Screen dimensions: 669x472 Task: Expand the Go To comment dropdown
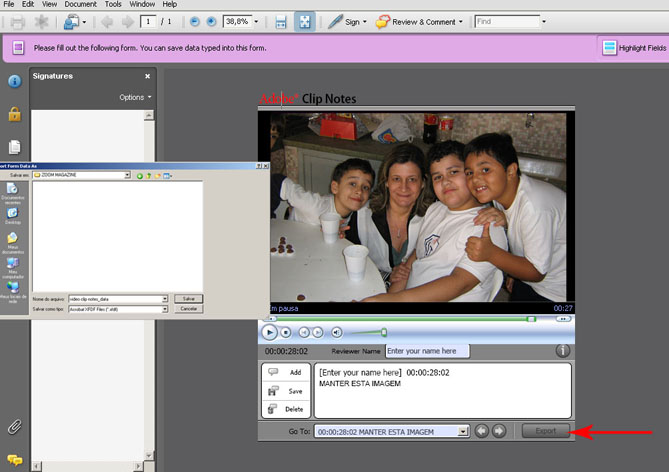click(463, 431)
